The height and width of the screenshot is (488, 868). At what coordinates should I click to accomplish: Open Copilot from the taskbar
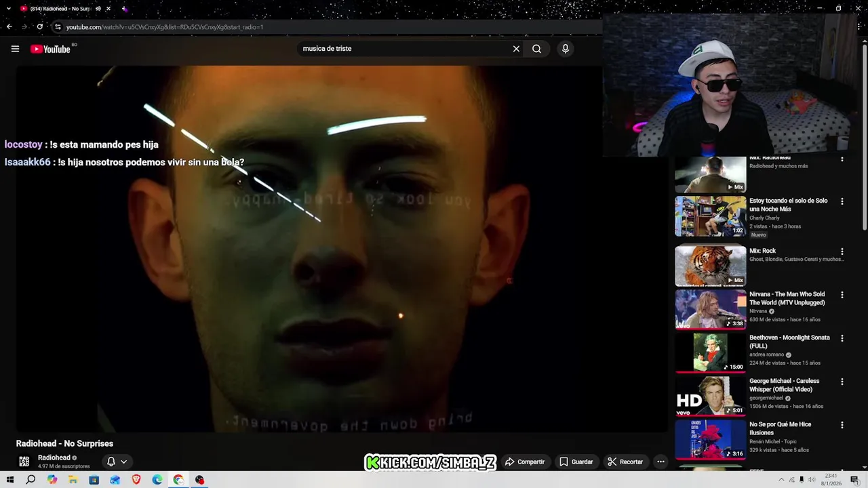pos(52,480)
